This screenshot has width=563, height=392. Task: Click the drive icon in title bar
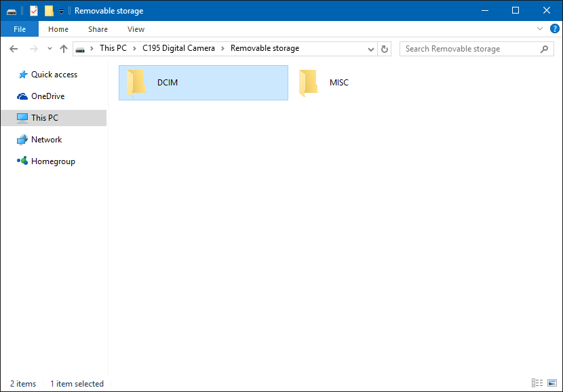(12, 11)
